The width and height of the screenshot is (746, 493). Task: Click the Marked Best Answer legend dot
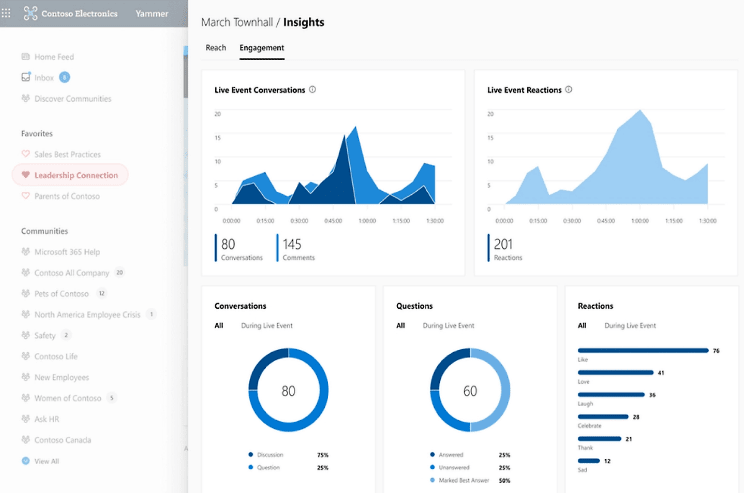(x=432, y=480)
